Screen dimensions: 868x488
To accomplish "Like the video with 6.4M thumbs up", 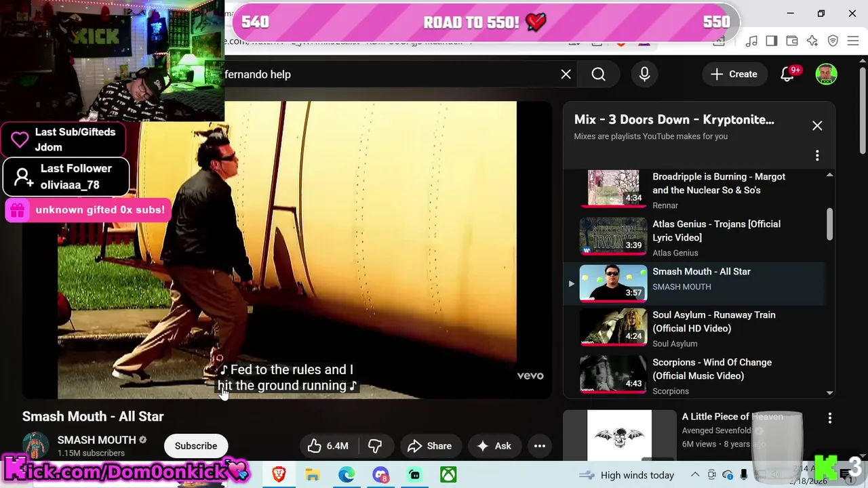I will pyautogui.click(x=328, y=446).
